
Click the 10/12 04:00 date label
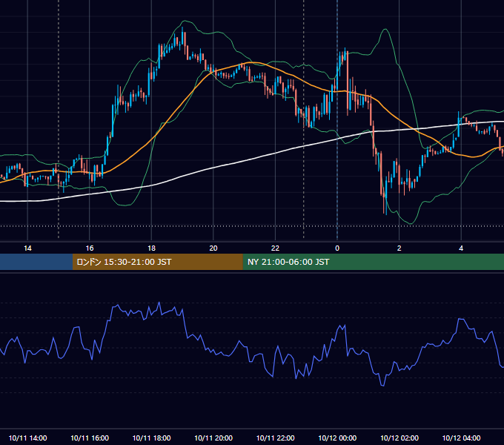(x=461, y=438)
